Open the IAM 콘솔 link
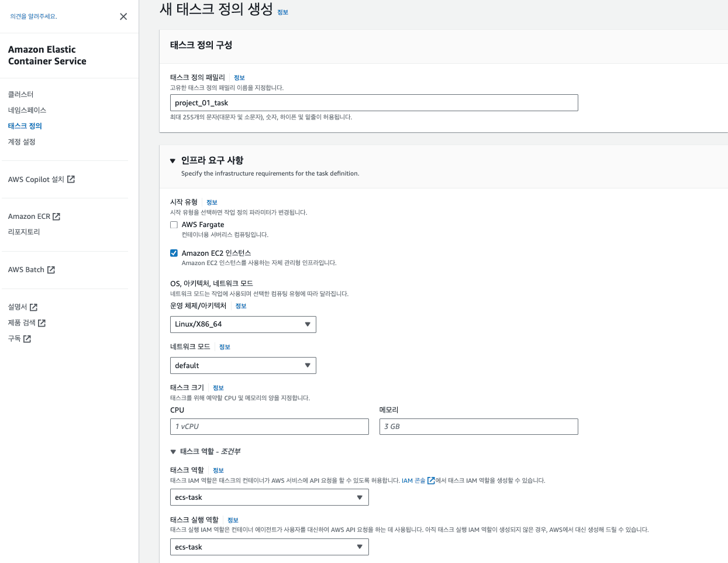Image resolution: width=728 pixels, height=563 pixels. point(413,480)
